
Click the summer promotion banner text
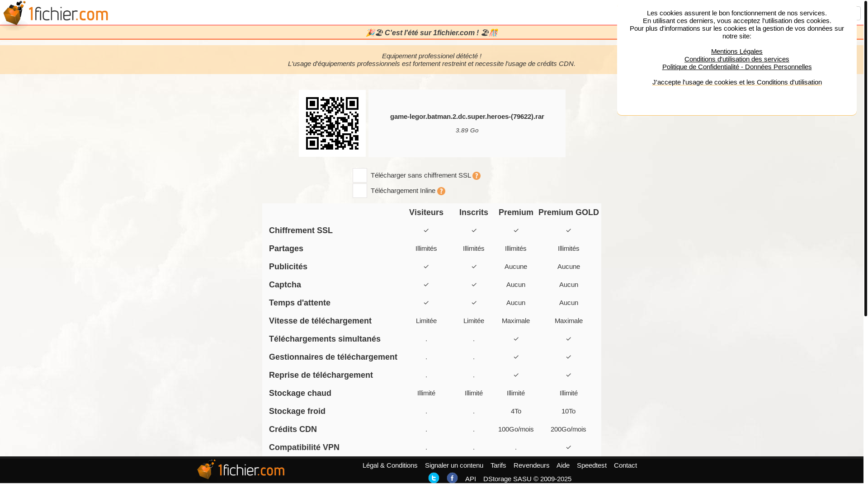[x=432, y=33]
